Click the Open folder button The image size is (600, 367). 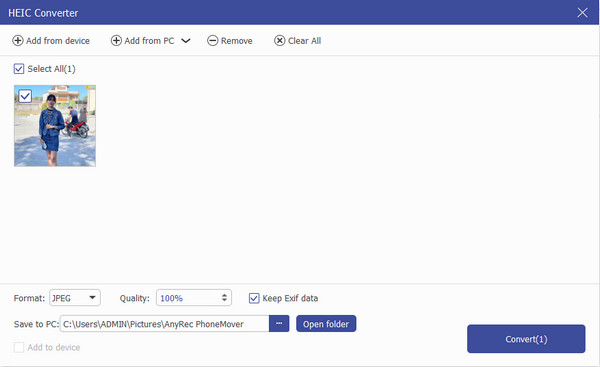(326, 324)
